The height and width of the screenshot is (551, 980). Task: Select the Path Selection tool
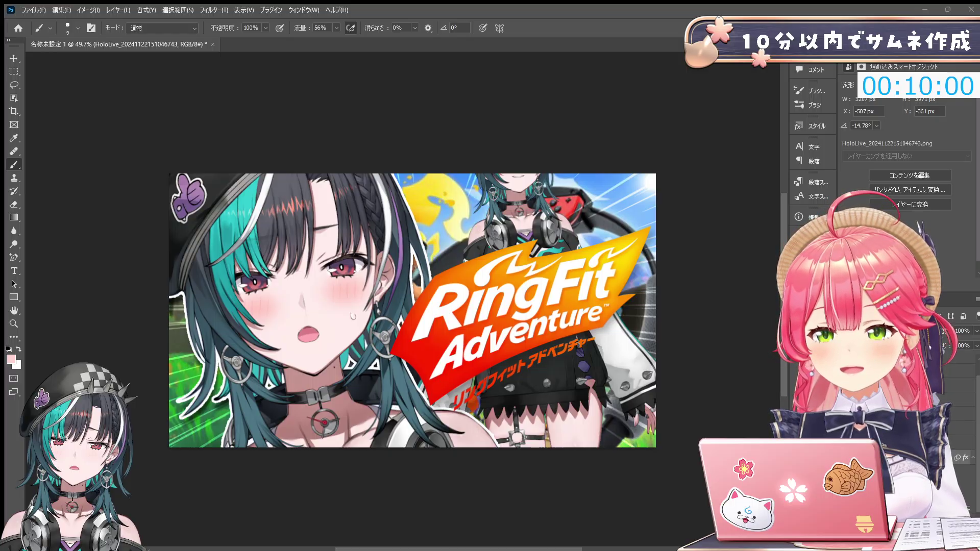point(14,284)
